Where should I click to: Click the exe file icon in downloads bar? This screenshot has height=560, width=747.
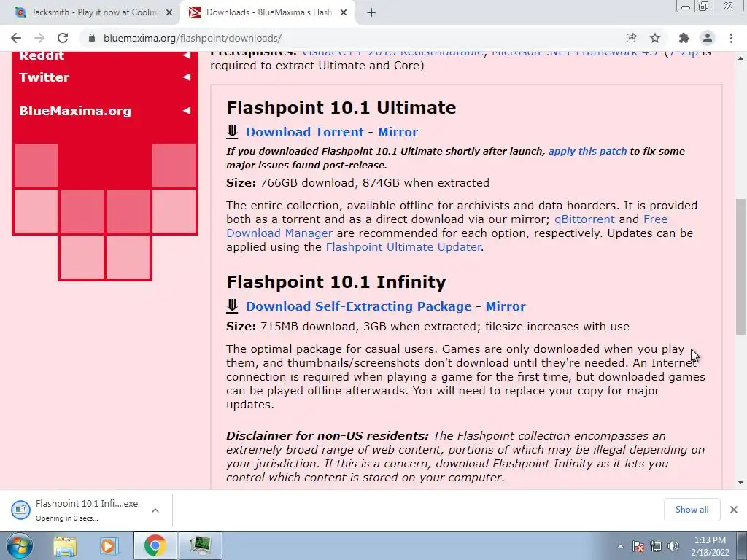pyautogui.click(x=20, y=510)
